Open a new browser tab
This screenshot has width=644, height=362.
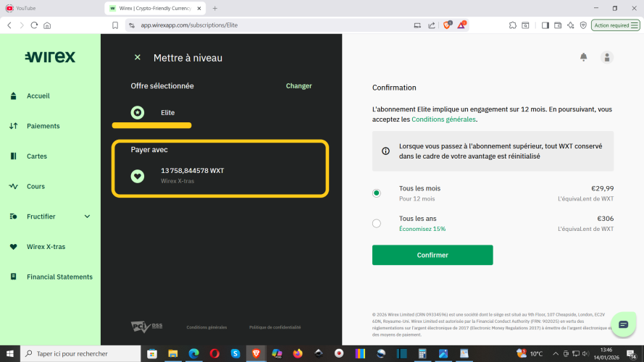215,8
